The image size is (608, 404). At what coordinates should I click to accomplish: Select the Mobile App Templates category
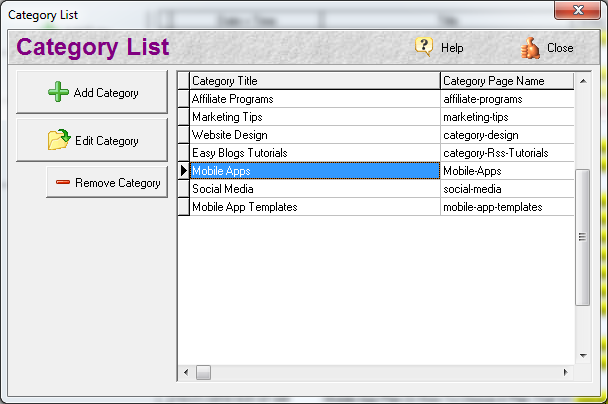[315, 207]
